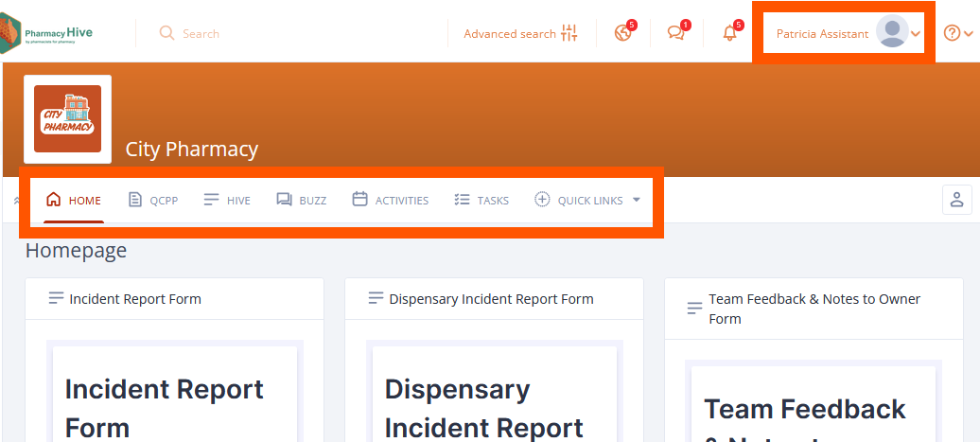Open the QCPP tab
This screenshot has height=442, width=980.
(153, 201)
